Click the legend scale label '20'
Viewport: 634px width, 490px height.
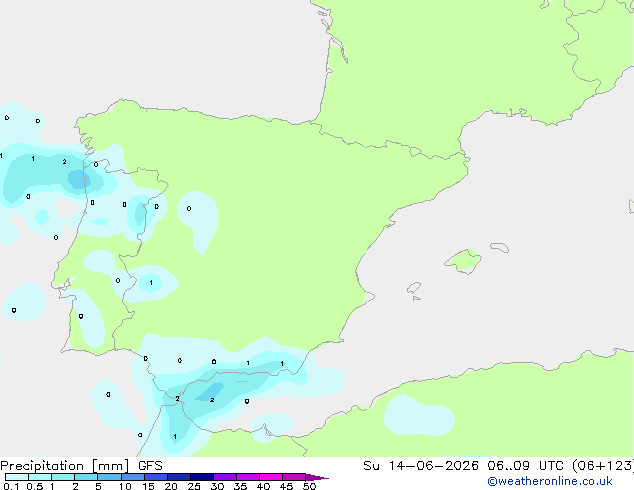(171, 486)
